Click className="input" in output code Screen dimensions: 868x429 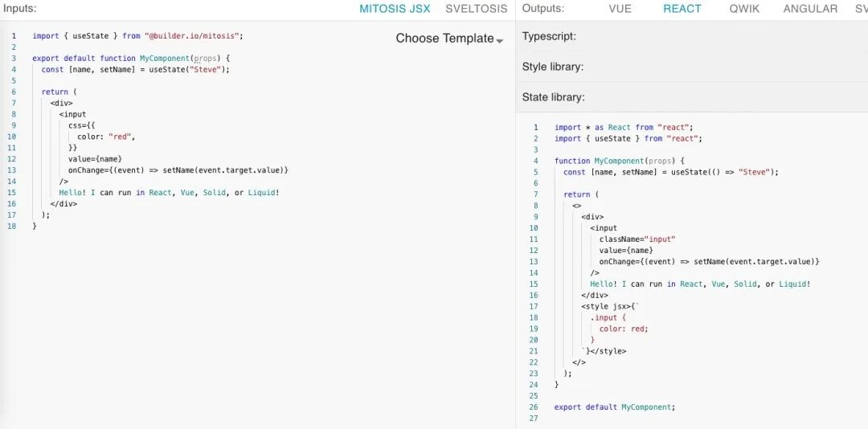[637, 239]
